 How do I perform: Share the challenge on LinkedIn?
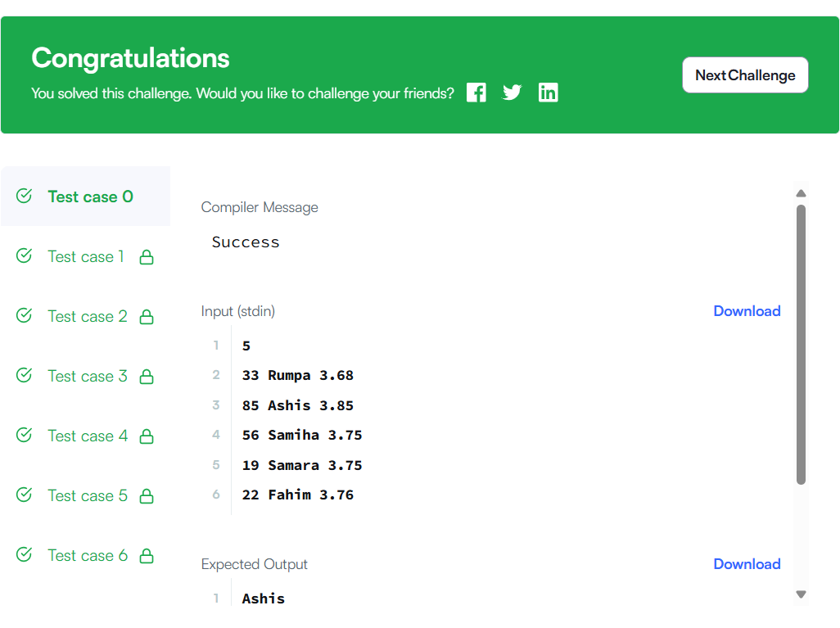click(548, 93)
